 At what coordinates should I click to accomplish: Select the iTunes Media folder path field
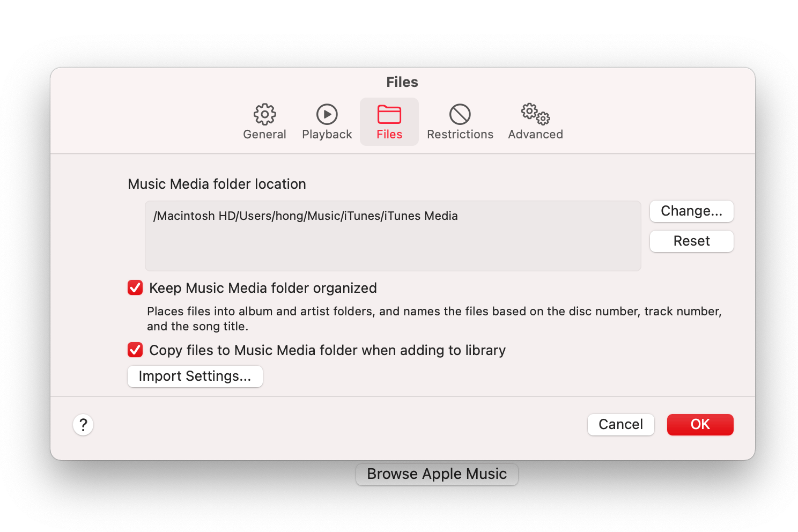[392, 236]
